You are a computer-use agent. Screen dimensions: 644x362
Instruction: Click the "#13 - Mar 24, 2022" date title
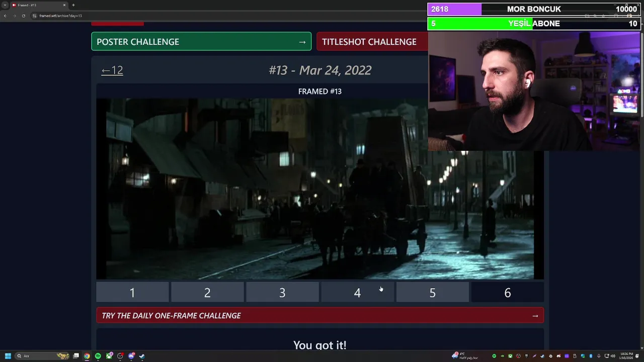tap(320, 70)
